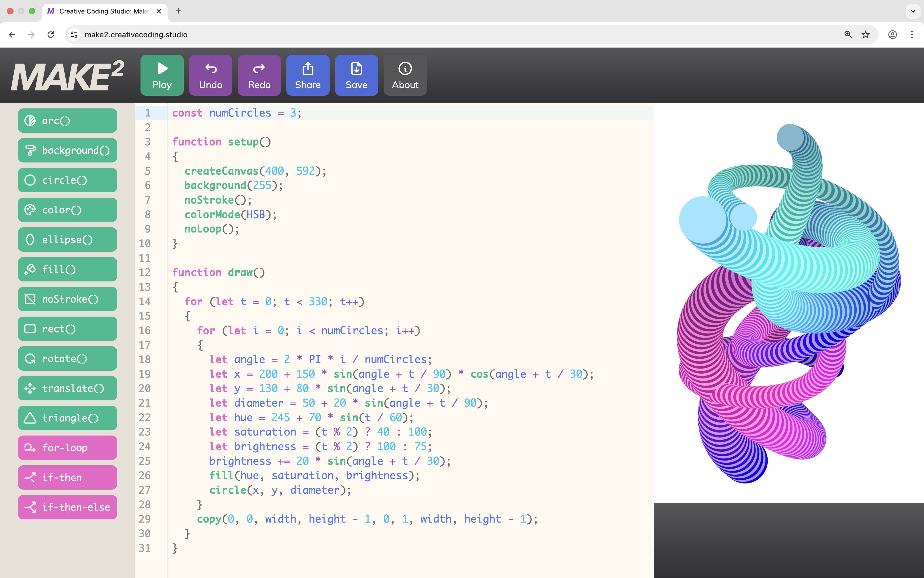Viewport: 924px width, 578px height.
Task: Open the browser tab list chevron
Action: click(913, 11)
